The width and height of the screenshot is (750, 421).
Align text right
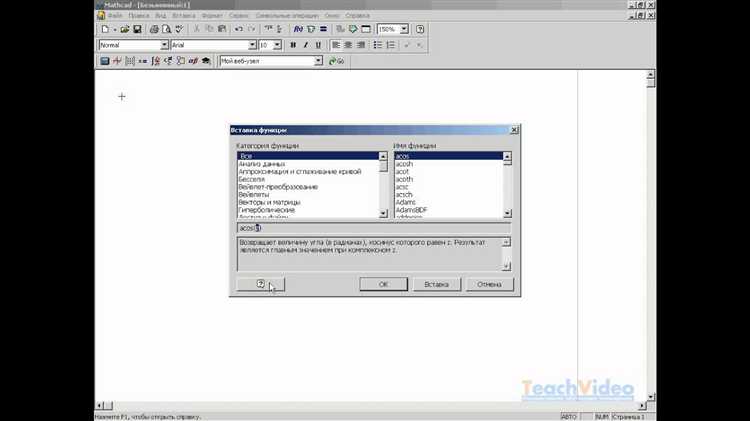[361, 45]
